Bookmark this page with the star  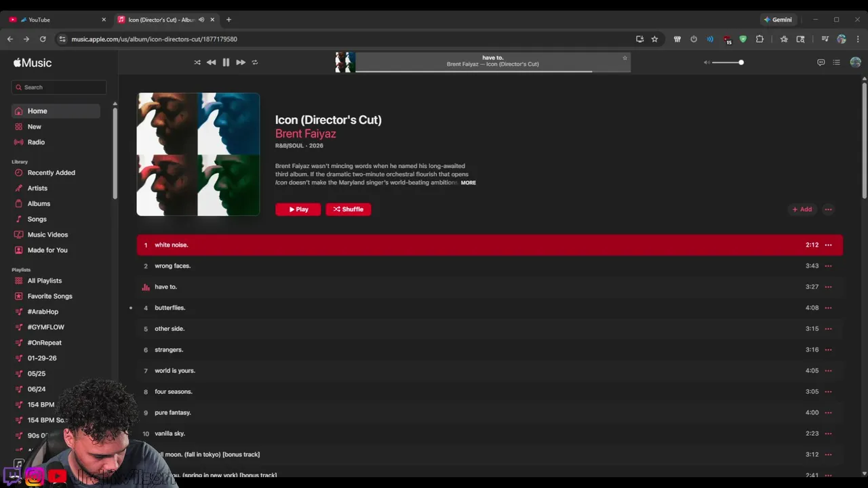click(x=654, y=39)
